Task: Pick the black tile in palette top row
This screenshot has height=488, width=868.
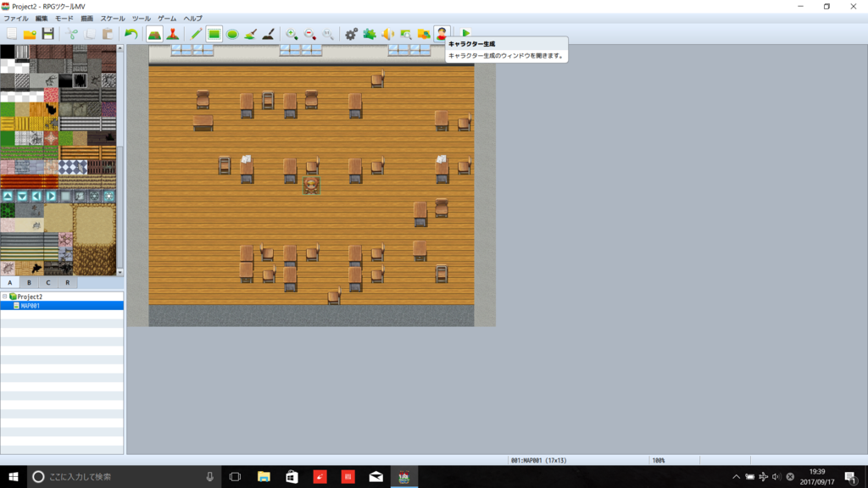Action: click(8, 53)
